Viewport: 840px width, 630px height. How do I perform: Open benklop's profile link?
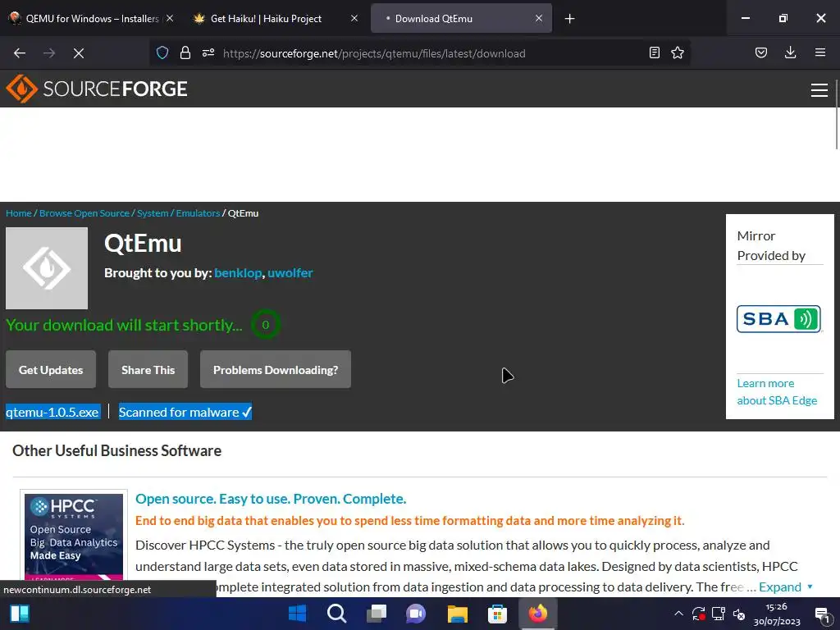(238, 272)
